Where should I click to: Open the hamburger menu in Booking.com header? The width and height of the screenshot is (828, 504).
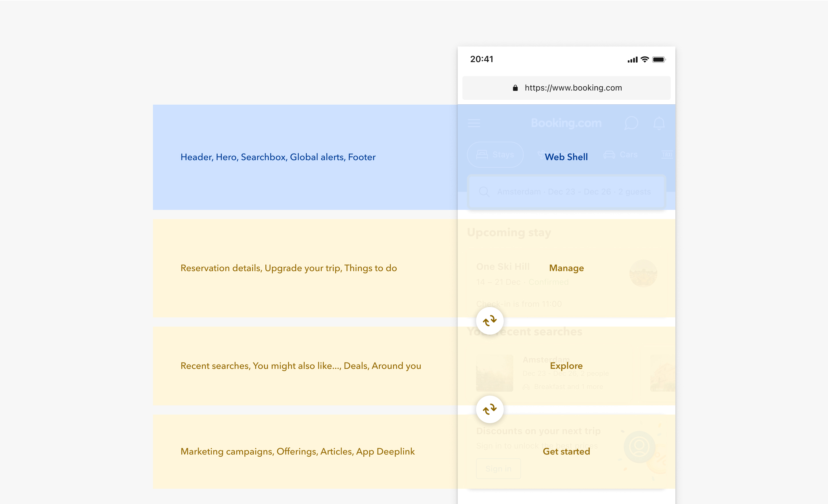(x=474, y=123)
